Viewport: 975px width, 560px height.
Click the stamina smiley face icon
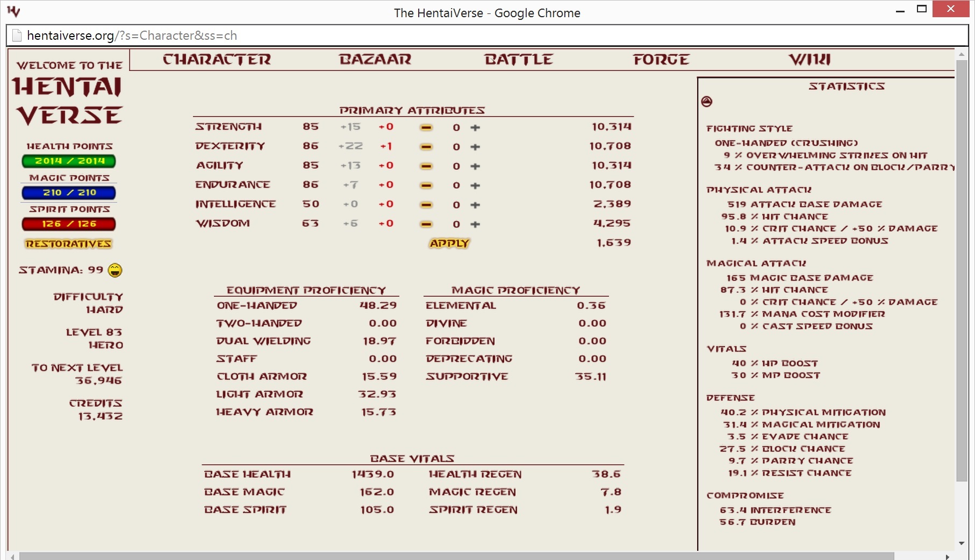[x=115, y=270]
